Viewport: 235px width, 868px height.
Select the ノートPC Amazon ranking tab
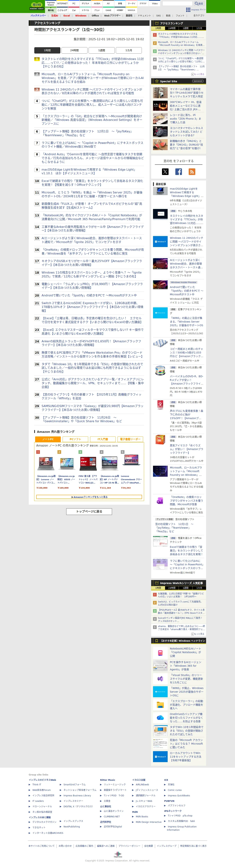pos(48,439)
